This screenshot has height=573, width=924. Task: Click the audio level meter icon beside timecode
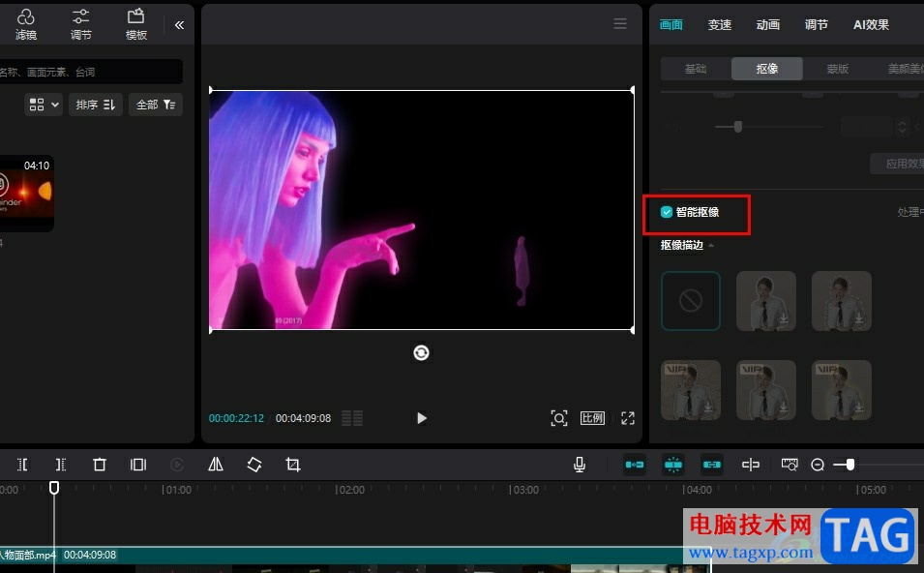point(352,418)
